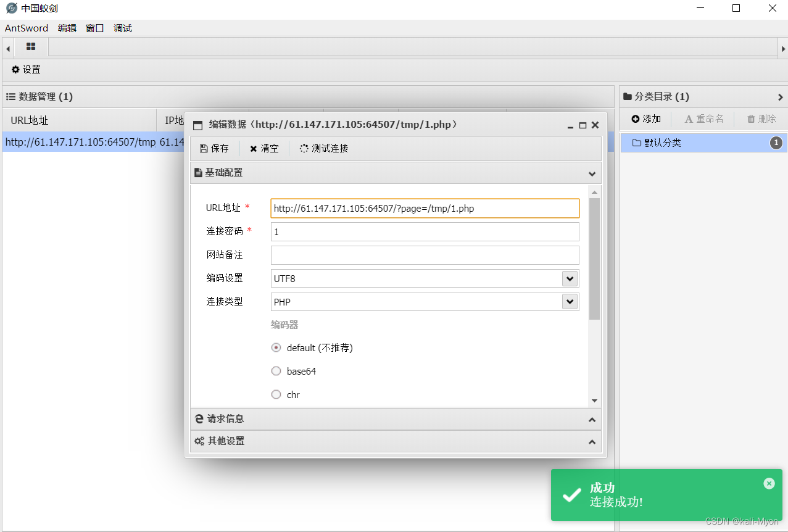Minimize the 中国蚁剑 main window

pos(700,9)
